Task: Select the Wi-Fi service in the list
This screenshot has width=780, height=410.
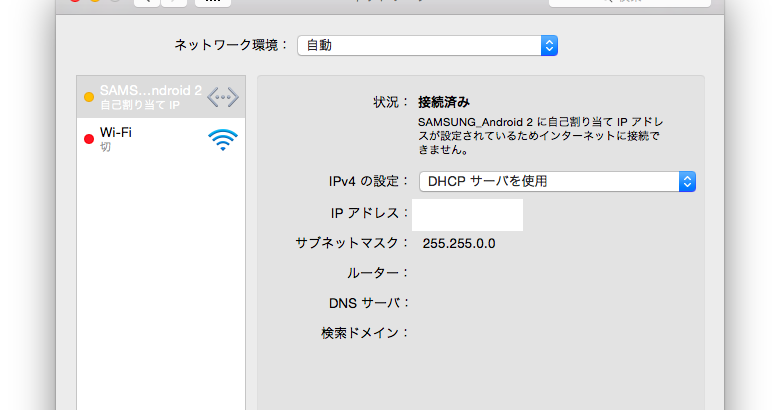Action: 161,139
